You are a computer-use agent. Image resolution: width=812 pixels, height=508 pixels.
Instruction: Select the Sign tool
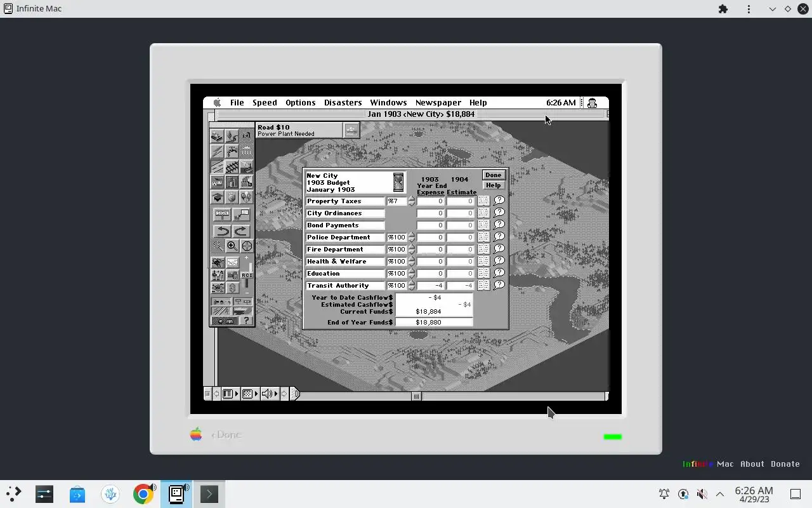coord(222,213)
